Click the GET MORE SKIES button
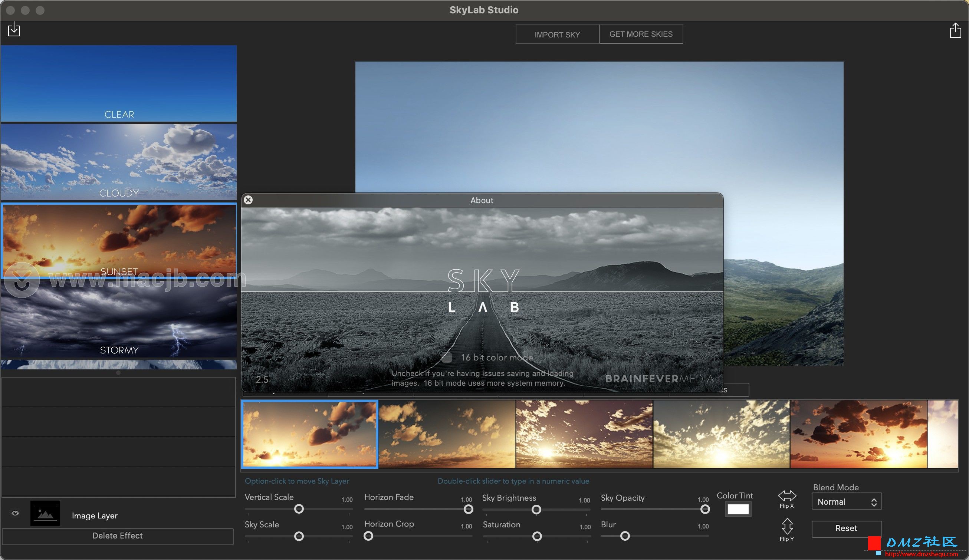This screenshot has width=969, height=560. pyautogui.click(x=641, y=34)
